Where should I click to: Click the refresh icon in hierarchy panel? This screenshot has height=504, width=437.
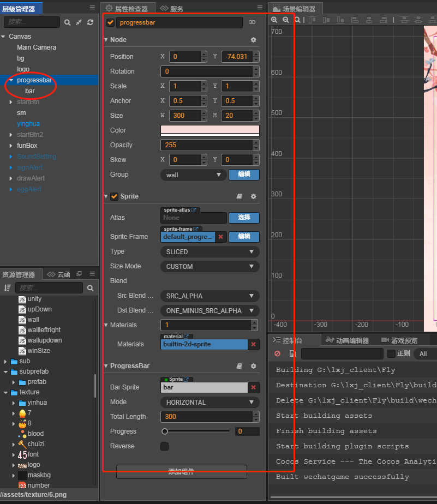click(89, 22)
